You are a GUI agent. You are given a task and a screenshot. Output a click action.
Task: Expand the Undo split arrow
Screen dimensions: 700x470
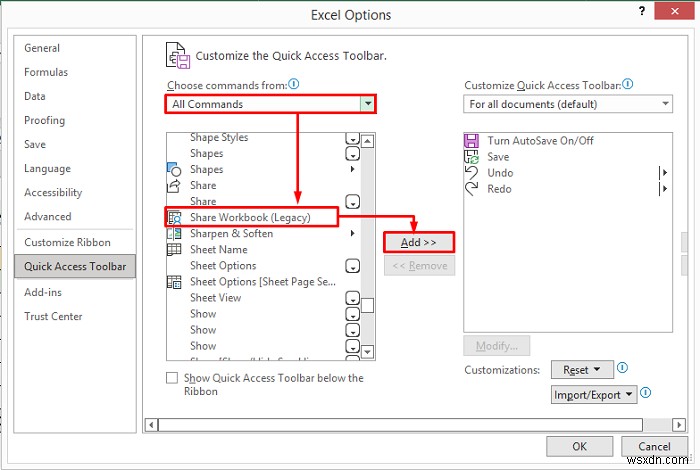click(664, 173)
